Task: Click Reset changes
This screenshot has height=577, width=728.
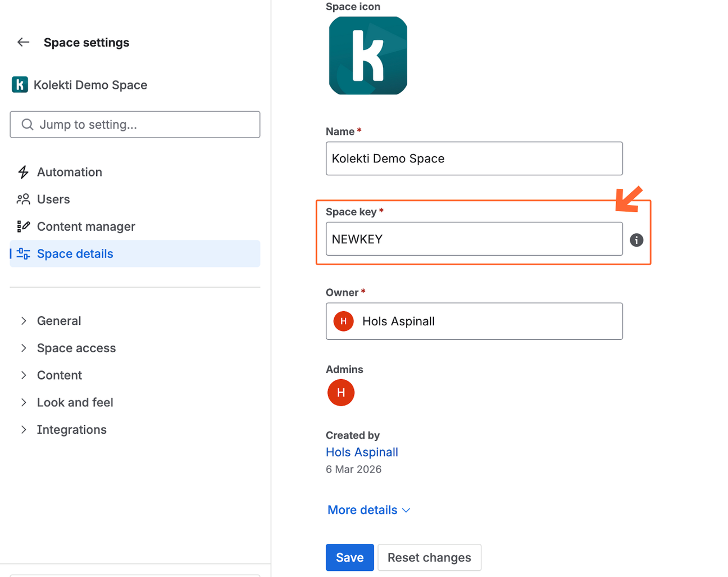Action: click(429, 557)
